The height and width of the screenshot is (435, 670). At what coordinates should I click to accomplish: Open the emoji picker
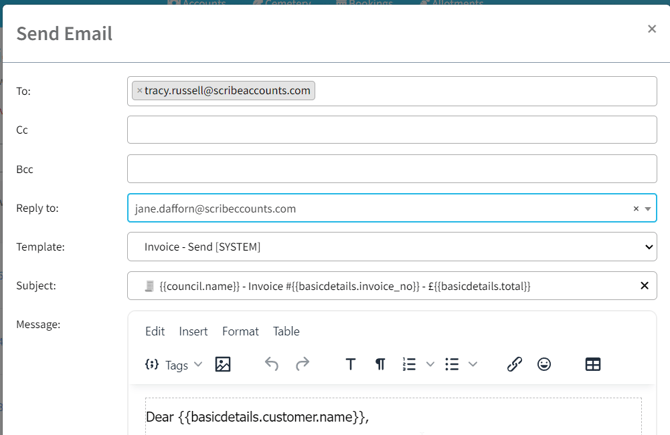544,365
